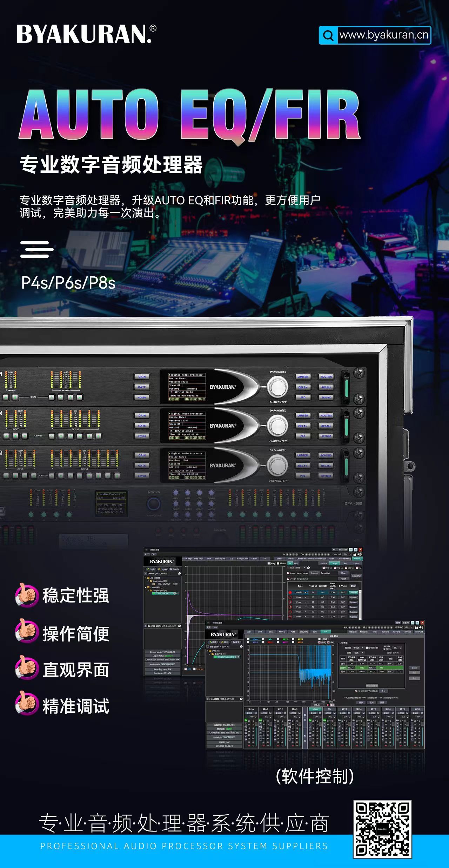This screenshot has height=868, width=449.
Task: Select device 192.168.20.23 in tree
Action: point(165,593)
